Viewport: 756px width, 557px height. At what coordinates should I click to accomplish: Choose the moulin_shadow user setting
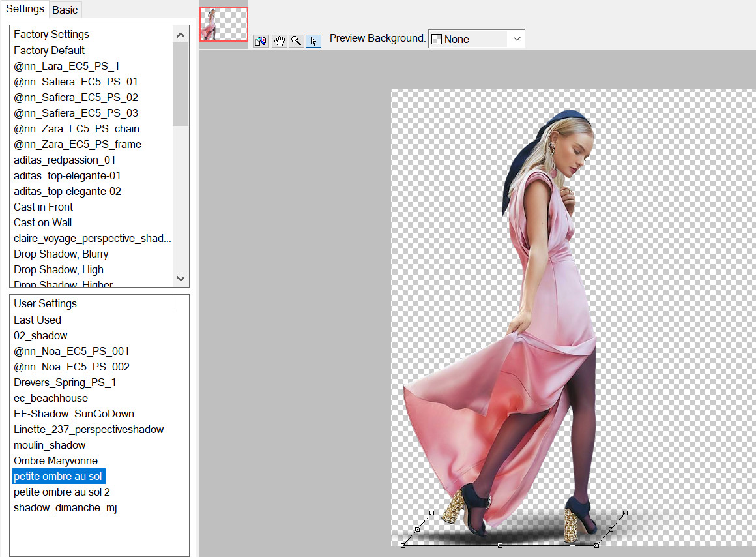pyautogui.click(x=50, y=445)
